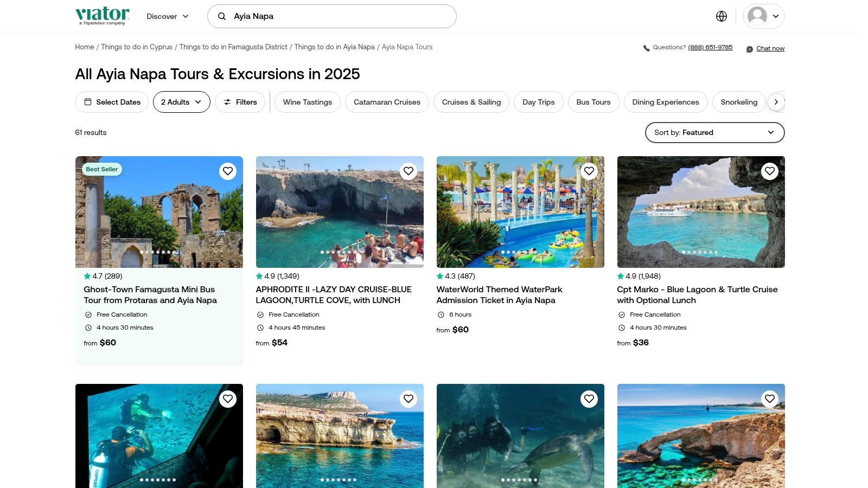Click the Chat now link
This screenshot has height=488, width=868.
770,48
